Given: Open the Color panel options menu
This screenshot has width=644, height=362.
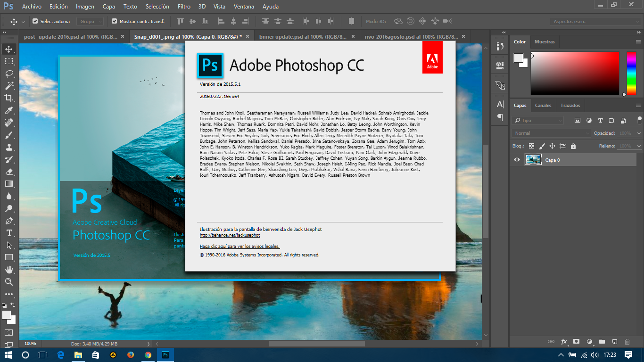Looking at the screenshot, I should 638,42.
